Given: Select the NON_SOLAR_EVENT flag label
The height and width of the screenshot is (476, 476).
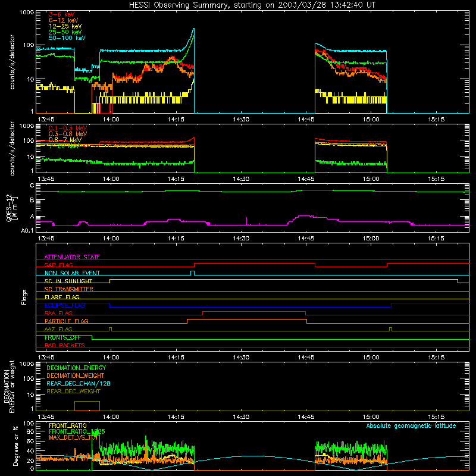Looking at the screenshot, I should coord(72,273).
